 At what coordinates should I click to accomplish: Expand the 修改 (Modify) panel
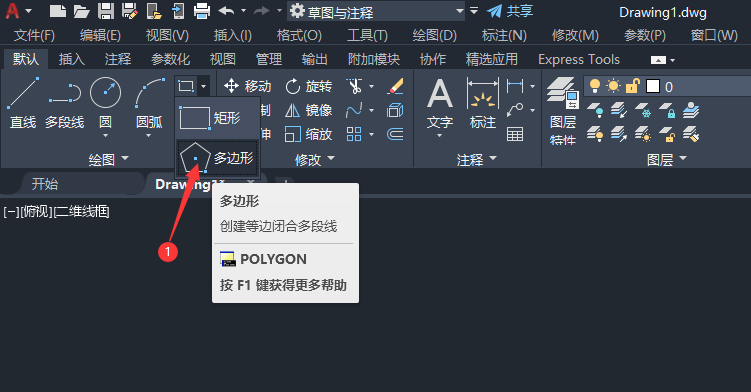tap(315, 159)
